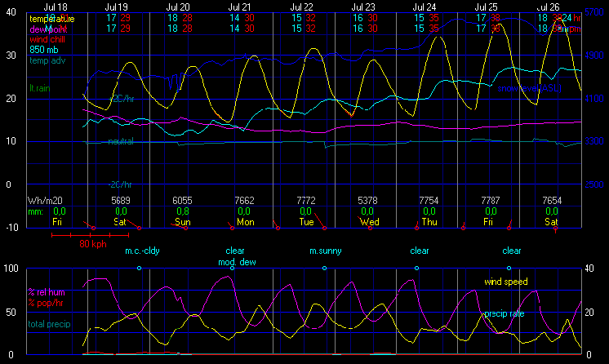
Task: Select the Wed day label
Action: click(x=369, y=222)
